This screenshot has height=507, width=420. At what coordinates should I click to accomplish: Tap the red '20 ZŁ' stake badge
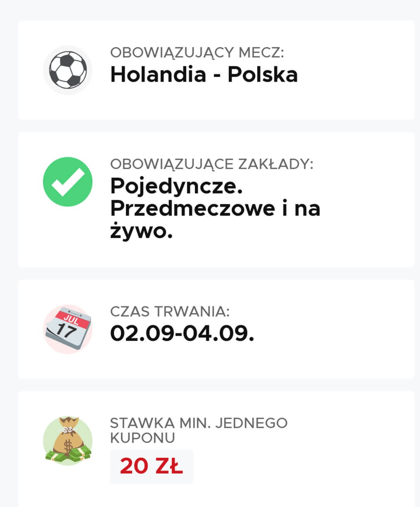[151, 466]
